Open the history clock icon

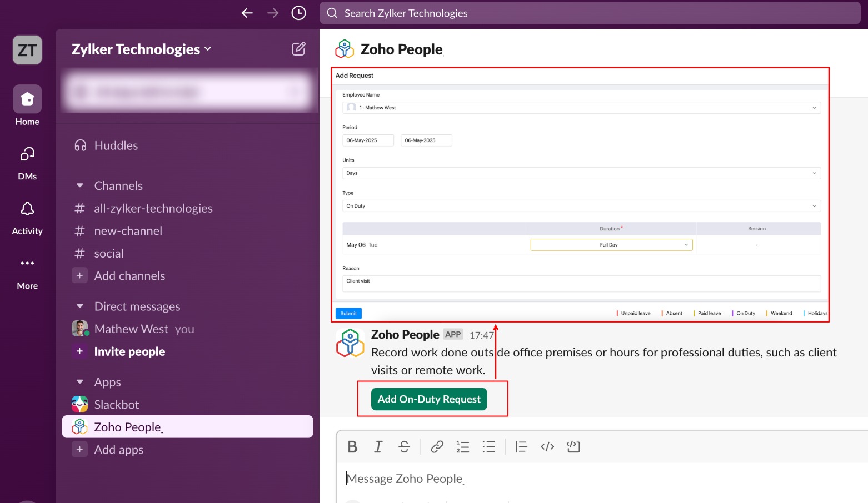tap(299, 13)
